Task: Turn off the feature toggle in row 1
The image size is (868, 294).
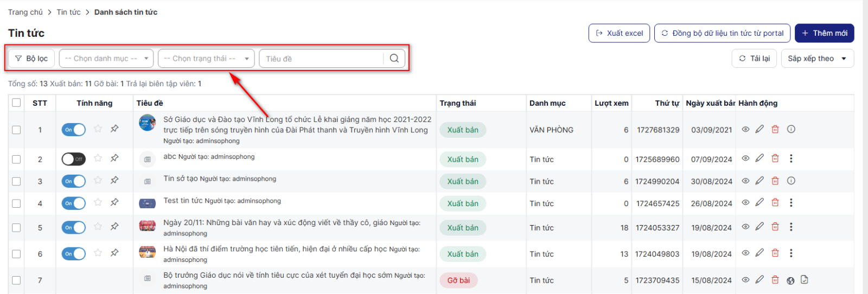Action: [74, 130]
